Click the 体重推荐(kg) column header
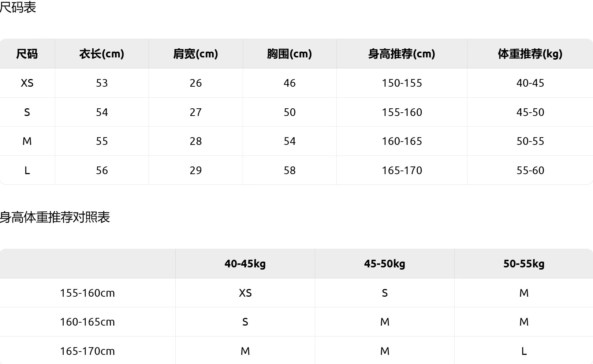Image resolution: width=593 pixels, height=364 pixels. [530, 54]
